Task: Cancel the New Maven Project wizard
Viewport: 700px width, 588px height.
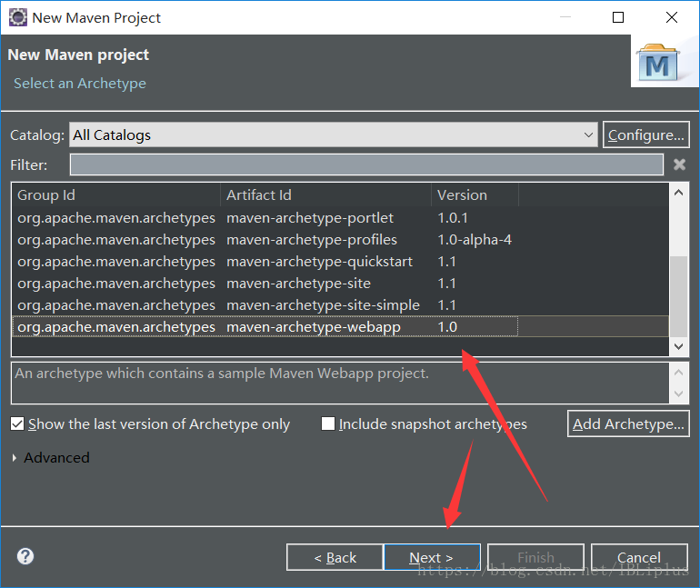Action: (x=639, y=557)
